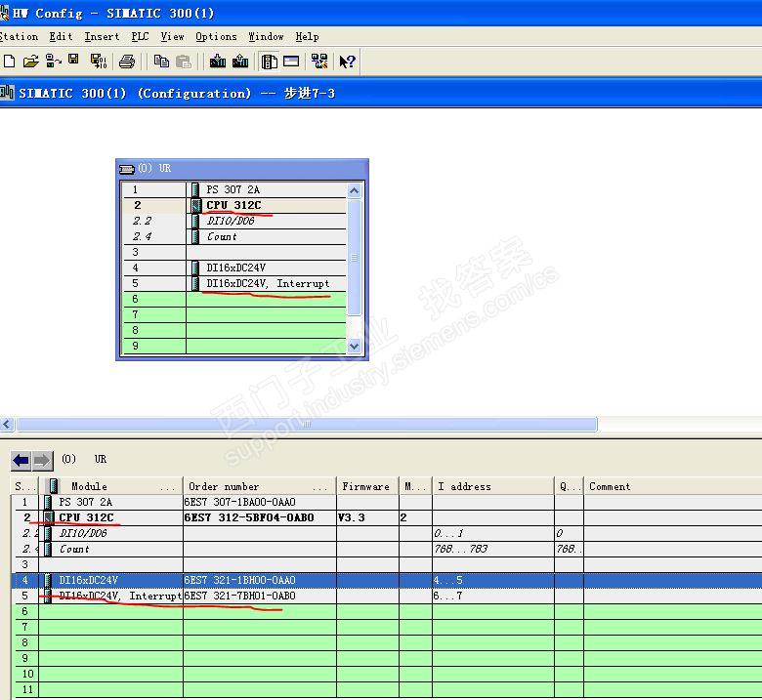Open the Options menu
Screen dimensions: 762x700
(216, 37)
